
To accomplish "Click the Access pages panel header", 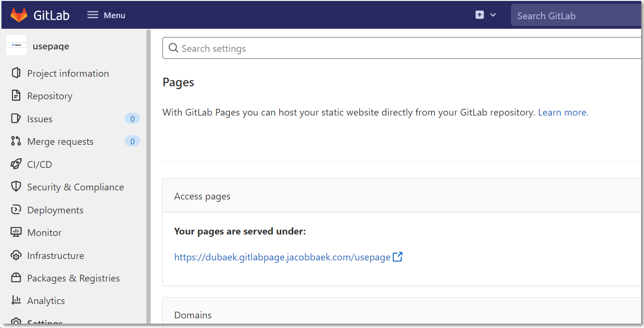I will tap(402, 196).
